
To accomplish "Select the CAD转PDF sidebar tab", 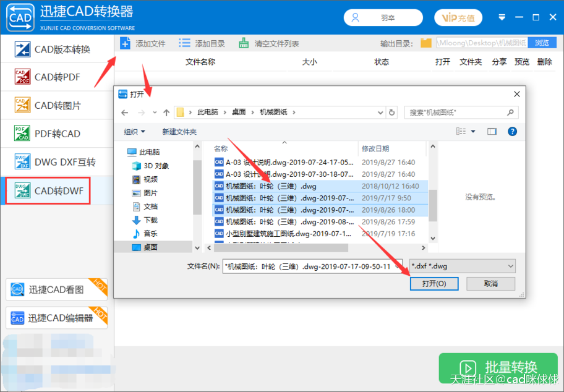I will click(x=57, y=77).
